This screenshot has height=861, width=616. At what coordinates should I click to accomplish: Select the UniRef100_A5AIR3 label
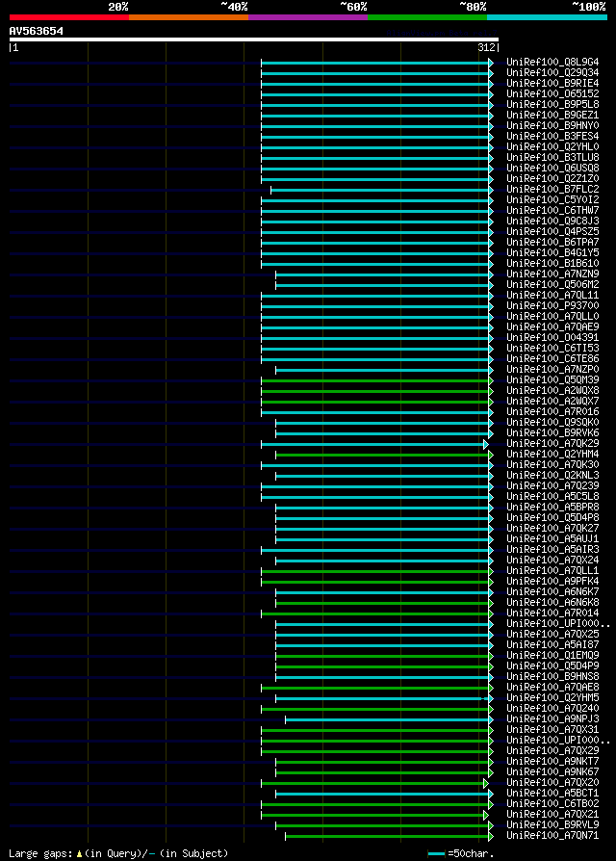pyautogui.click(x=552, y=550)
